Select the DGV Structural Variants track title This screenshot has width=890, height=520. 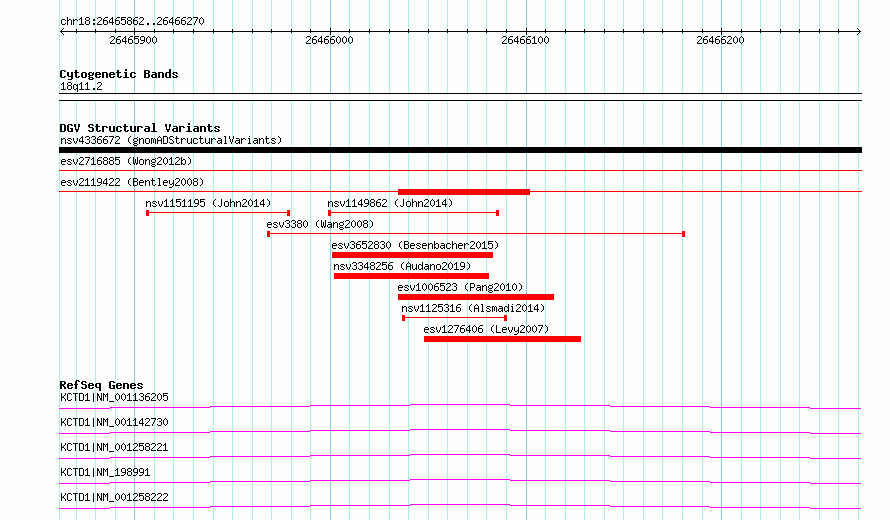pyautogui.click(x=140, y=128)
